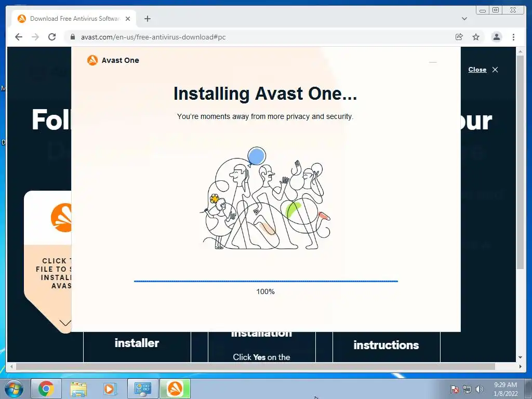
Task: Open a new Chrome tab
Action: (x=147, y=19)
